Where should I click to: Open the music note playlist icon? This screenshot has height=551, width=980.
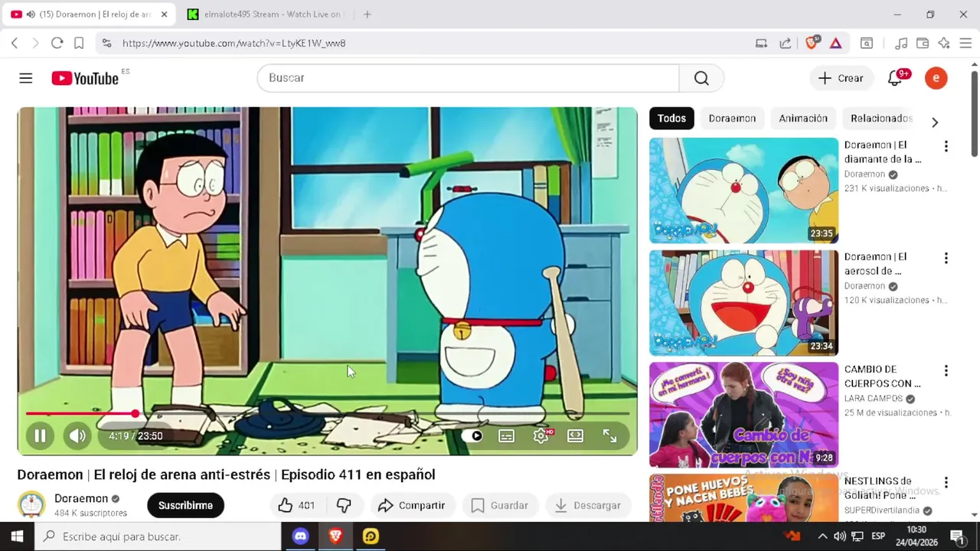coord(901,44)
